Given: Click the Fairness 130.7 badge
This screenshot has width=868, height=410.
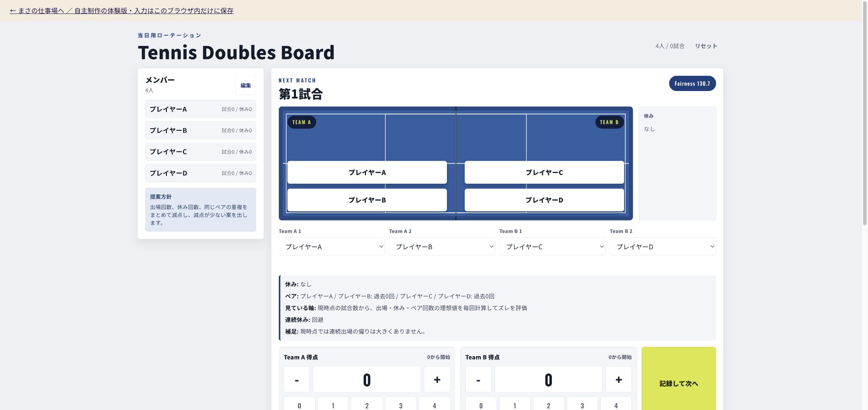Looking at the screenshot, I should (692, 83).
